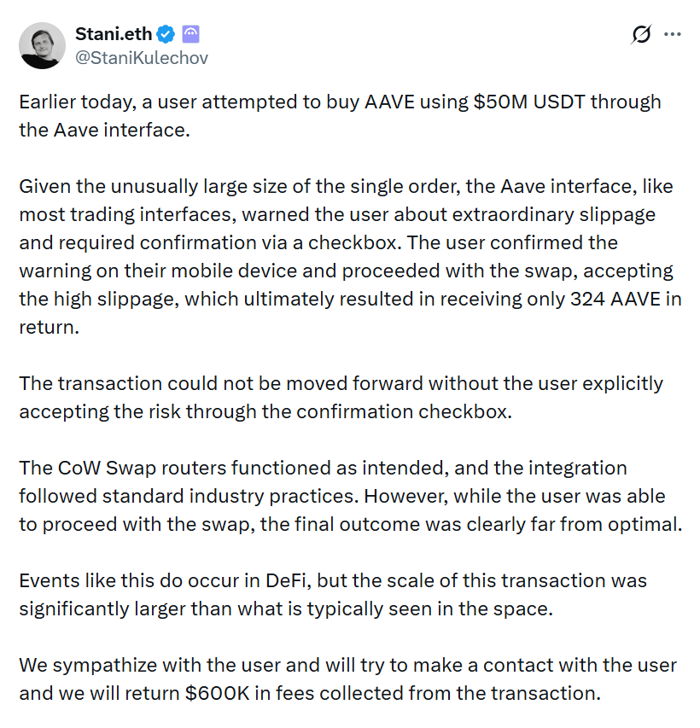Screen dimensions: 700x728
Task: Click the "CoW Swap" text
Action: click(97, 468)
